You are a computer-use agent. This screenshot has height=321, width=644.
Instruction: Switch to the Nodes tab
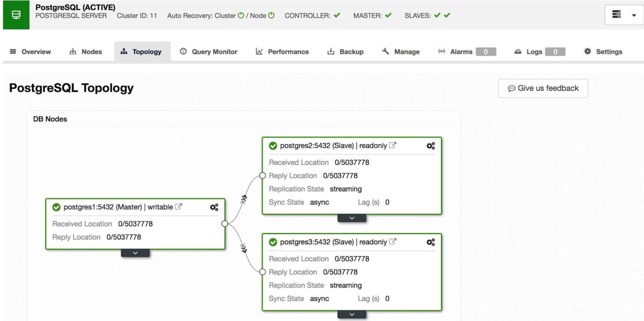pos(86,51)
